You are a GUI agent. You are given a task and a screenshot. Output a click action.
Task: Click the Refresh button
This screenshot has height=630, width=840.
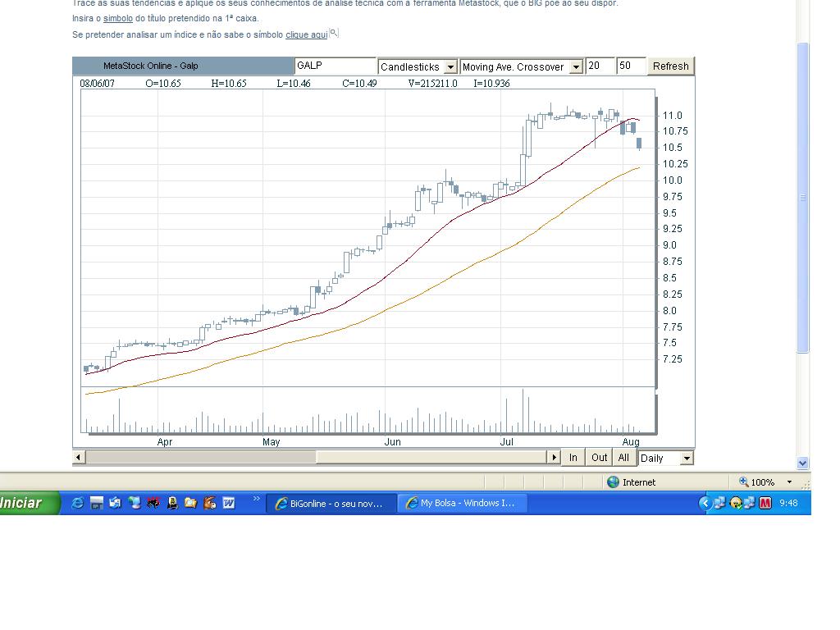[x=671, y=66]
